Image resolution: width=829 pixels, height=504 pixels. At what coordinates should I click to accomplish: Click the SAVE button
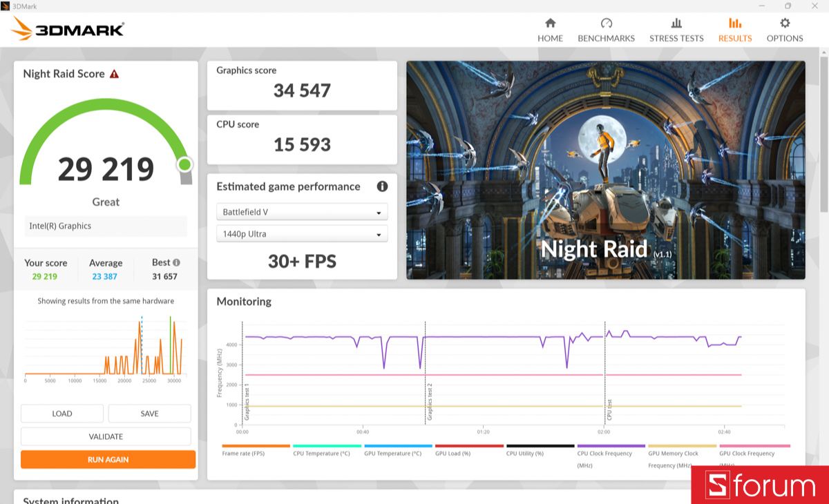click(149, 414)
